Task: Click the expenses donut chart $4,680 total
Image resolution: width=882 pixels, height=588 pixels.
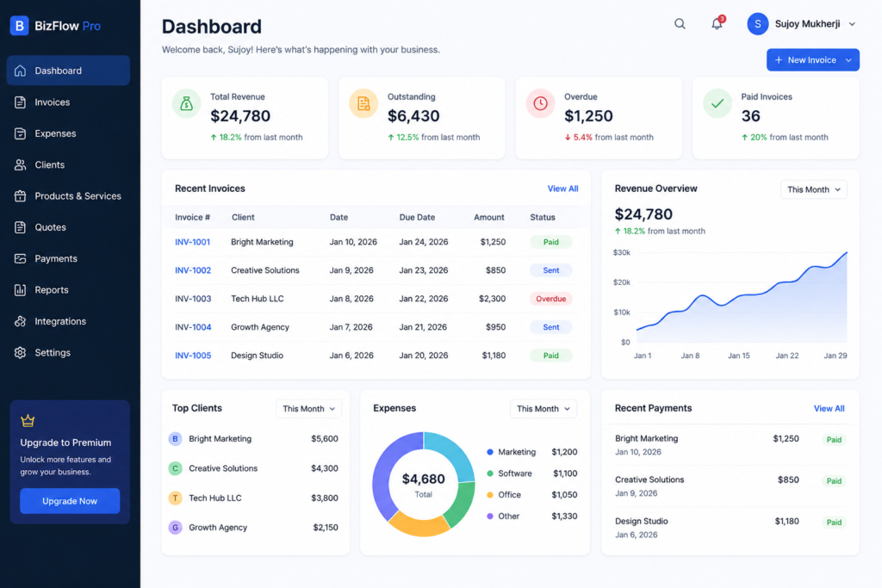Action: [x=424, y=484]
